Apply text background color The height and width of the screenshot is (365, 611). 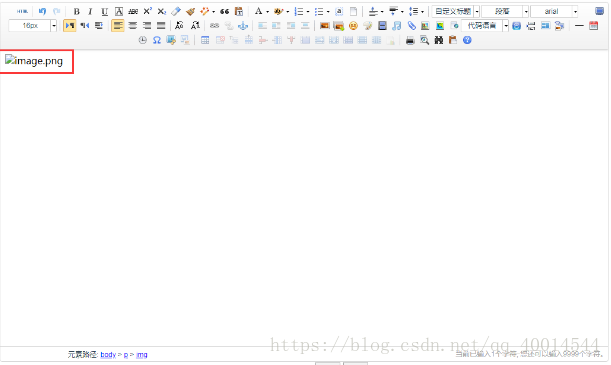coord(278,11)
